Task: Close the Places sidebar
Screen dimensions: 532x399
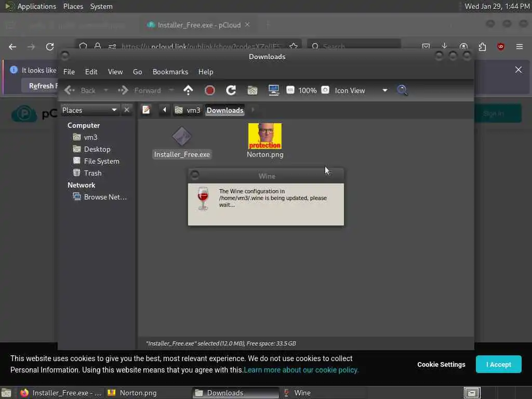Action: [127, 110]
